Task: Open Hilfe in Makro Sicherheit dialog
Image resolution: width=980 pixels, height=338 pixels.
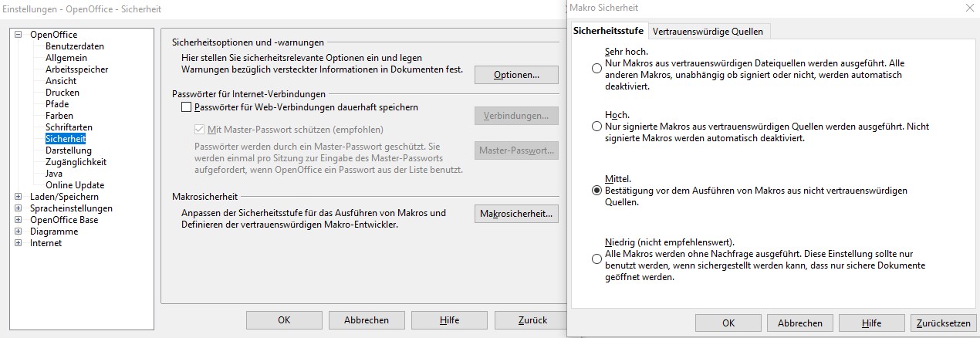Action: coord(872,323)
